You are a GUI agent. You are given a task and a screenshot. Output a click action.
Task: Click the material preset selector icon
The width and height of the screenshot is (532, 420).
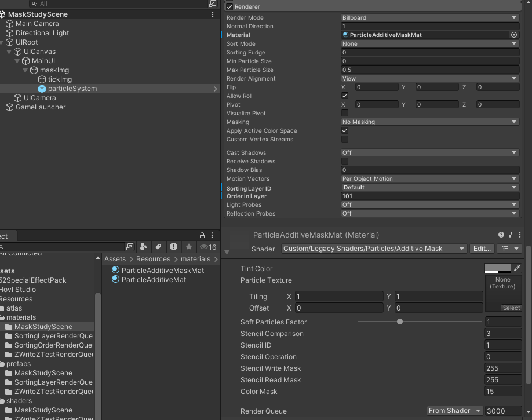point(511,235)
